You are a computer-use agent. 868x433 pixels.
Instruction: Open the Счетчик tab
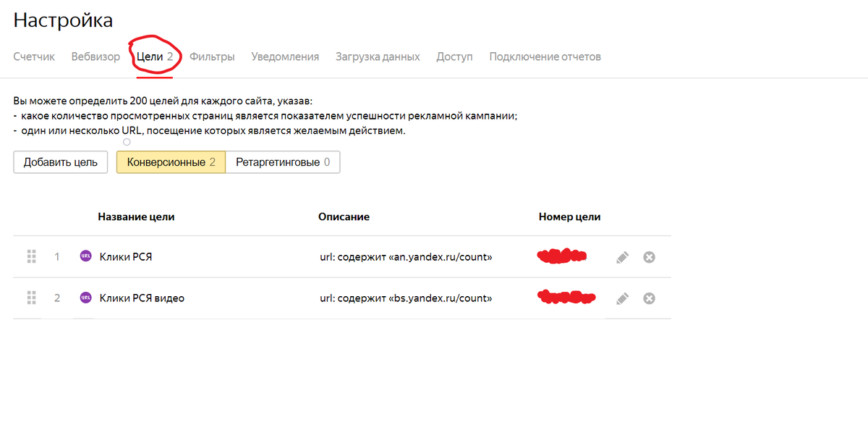[34, 56]
